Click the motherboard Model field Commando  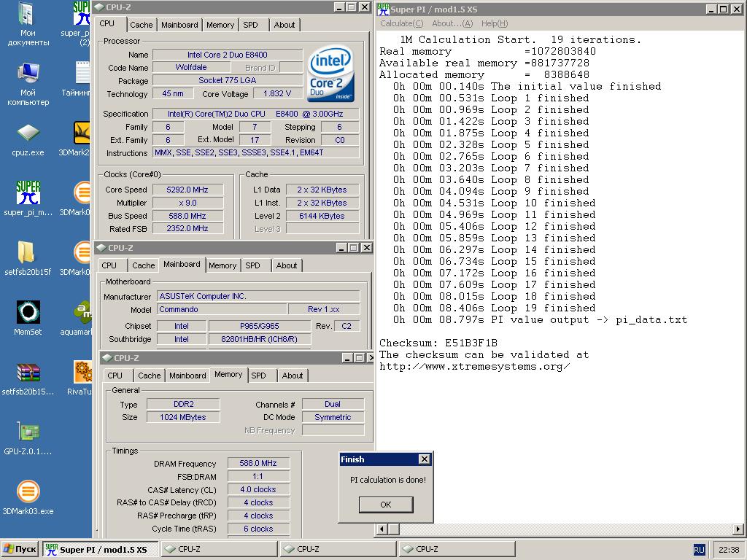click(x=222, y=309)
